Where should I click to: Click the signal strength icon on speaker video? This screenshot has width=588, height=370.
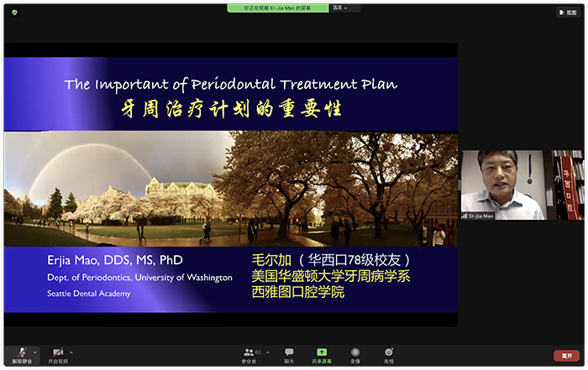point(465,216)
